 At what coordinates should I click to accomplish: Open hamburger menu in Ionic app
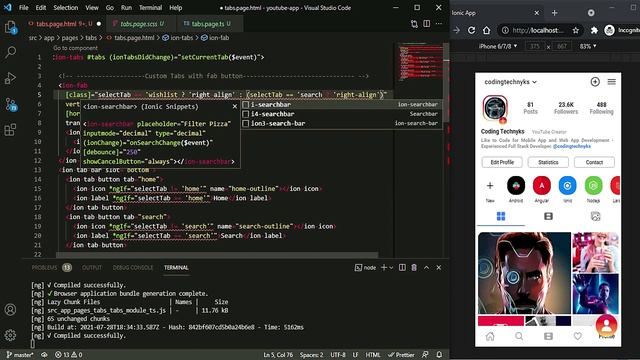point(611,82)
